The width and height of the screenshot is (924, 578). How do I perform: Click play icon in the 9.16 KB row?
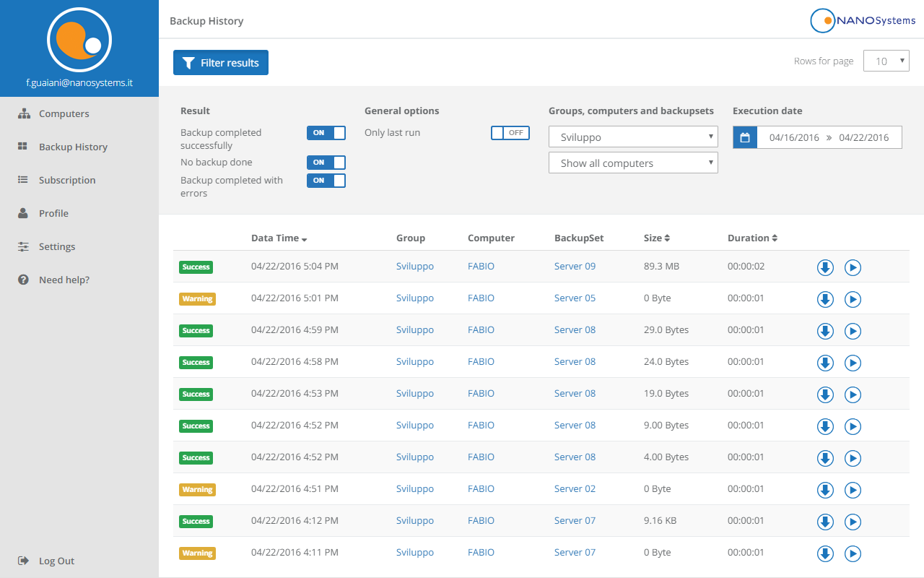[853, 522]
